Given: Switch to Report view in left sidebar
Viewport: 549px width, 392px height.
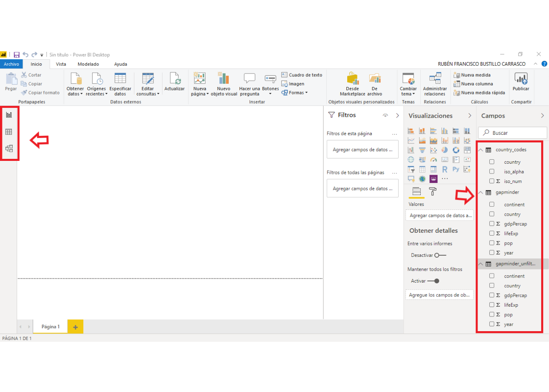Looking at the screenshot, I should (9, 115).
